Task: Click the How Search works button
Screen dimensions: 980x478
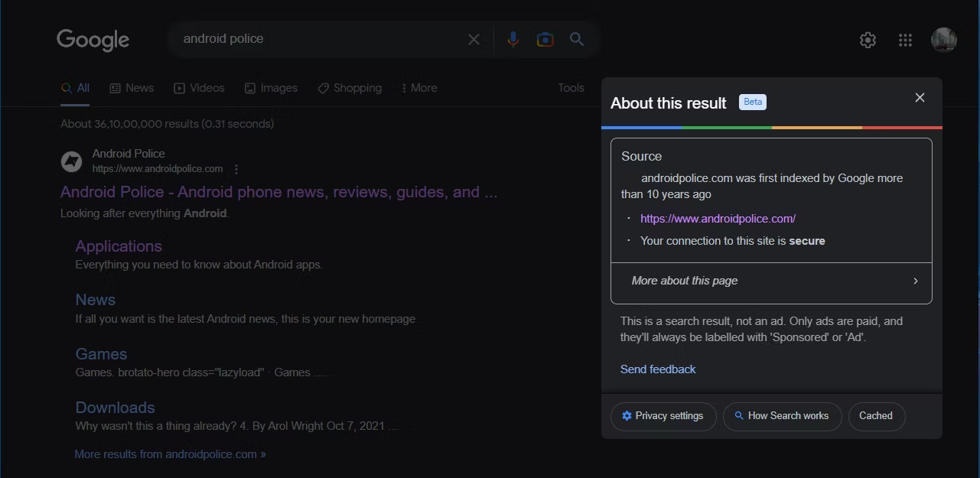Action: [781, 416]
